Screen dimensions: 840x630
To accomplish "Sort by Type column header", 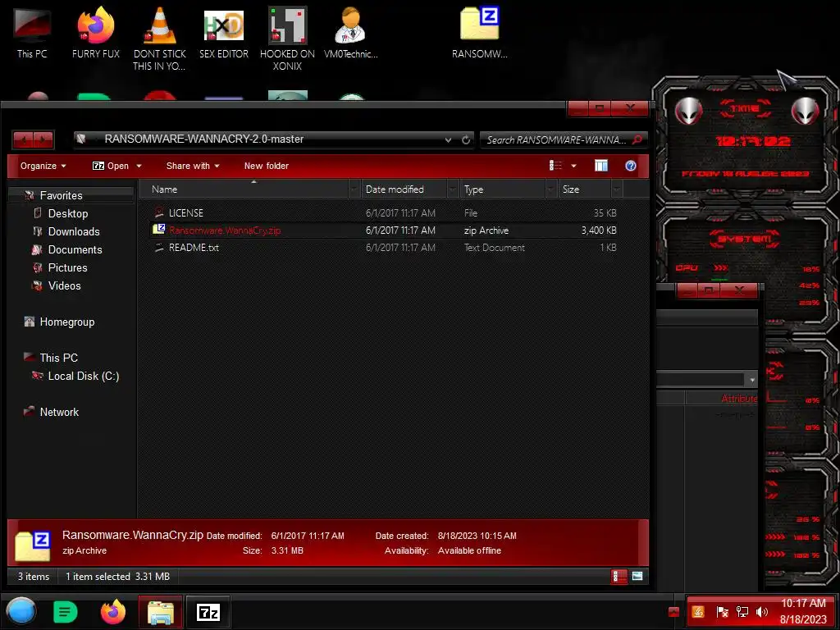I will pyautogui.click(x=473, y=189).
